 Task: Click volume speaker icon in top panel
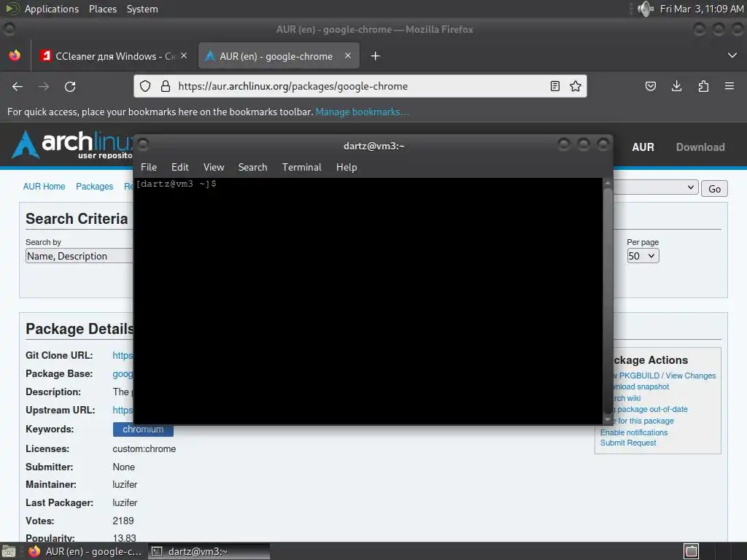[646, 9]
